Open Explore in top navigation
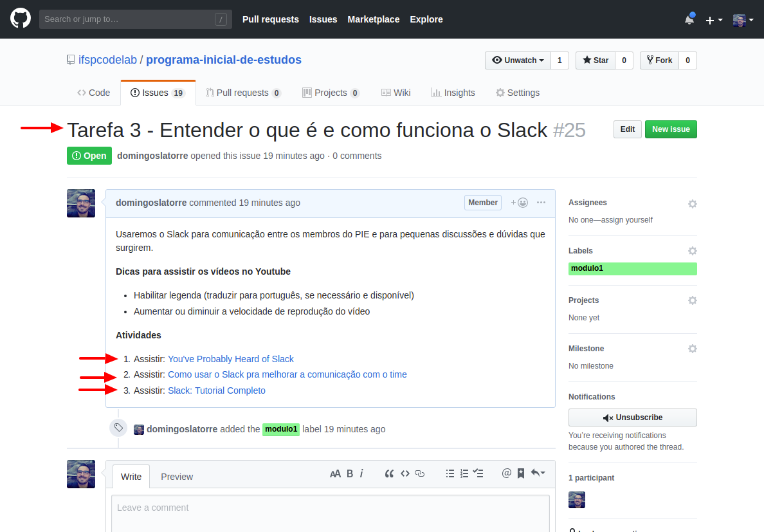764x532 pixels. [426, 19]
